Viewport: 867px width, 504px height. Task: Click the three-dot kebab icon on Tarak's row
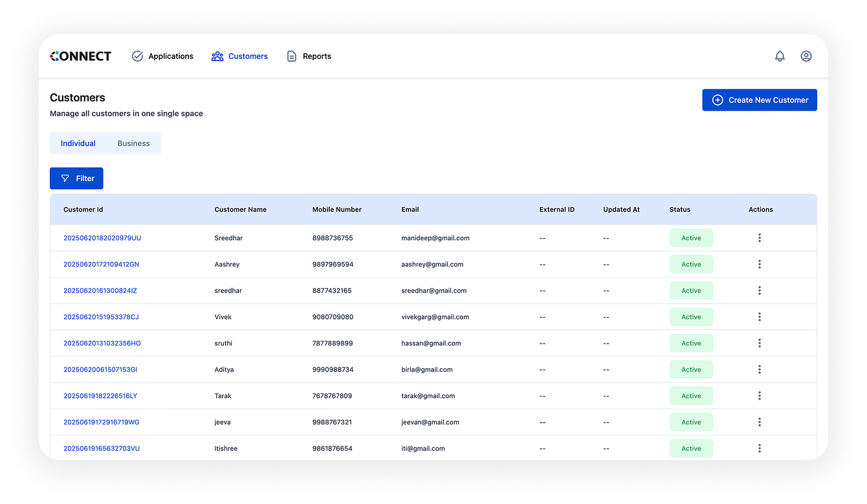point(760,395)
